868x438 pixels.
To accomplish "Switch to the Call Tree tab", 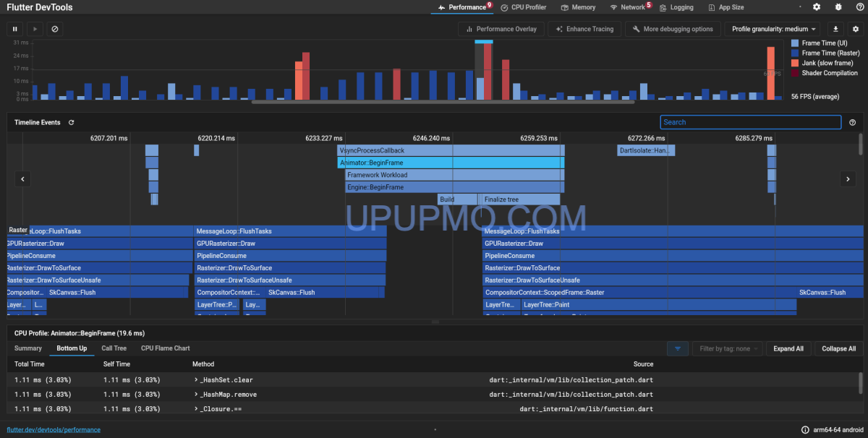I will click(x=114, y=348).
